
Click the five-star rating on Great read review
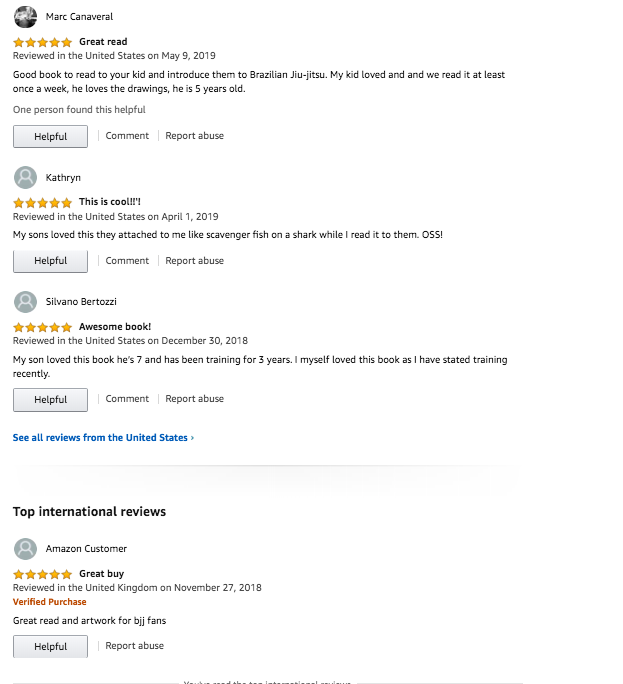(42, 42)
